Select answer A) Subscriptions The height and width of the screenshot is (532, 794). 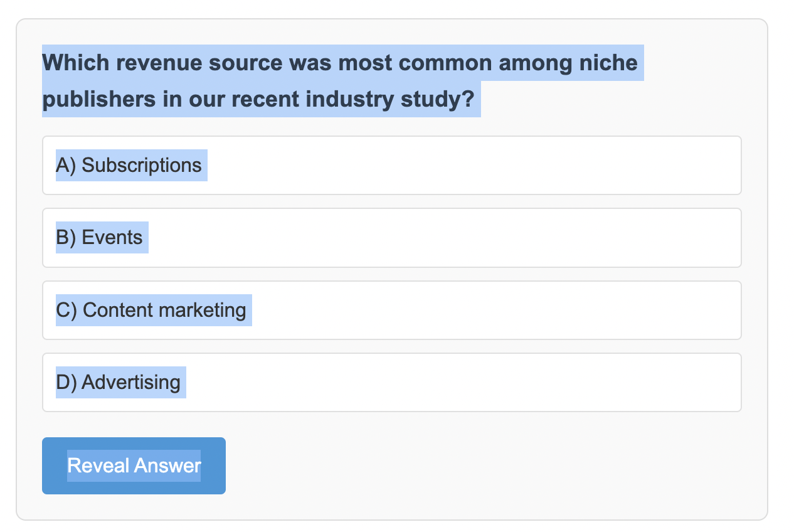click(391, 166)
